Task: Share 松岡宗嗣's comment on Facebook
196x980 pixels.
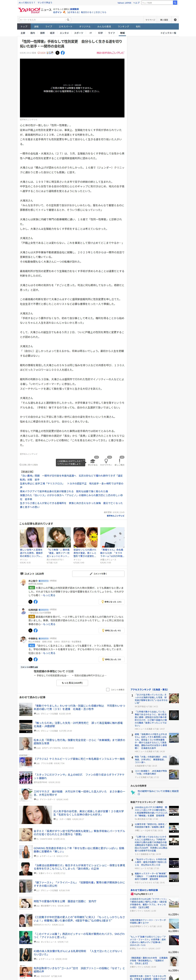Action: click(35, 630)
